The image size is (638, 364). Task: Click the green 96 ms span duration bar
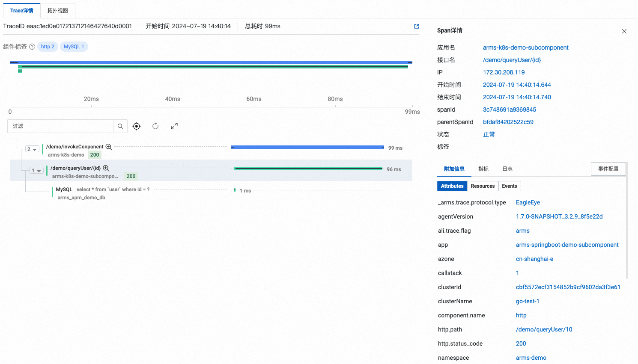click(x=308, y=169)
